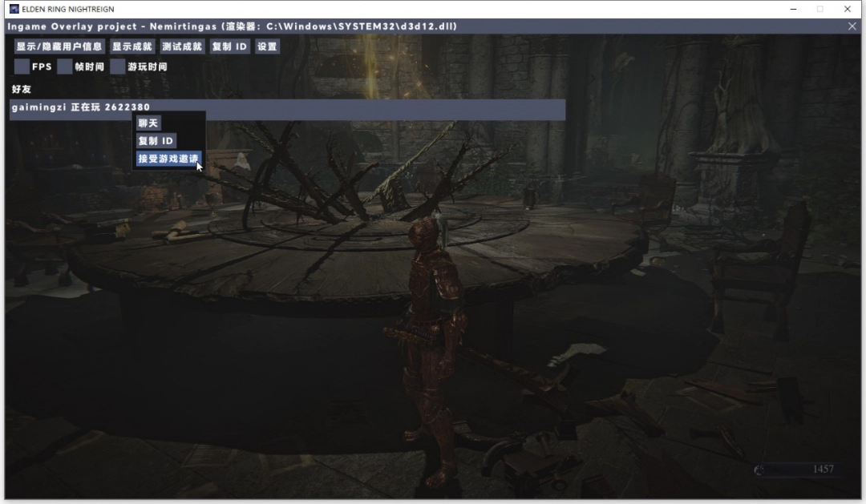This screenshot has width=866, height=504.
Task: Open the 显示成就 achievements button
Action: pos(132,46)
